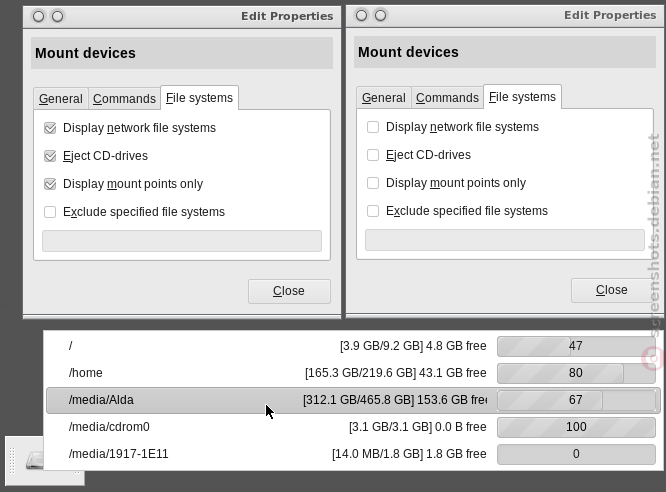Check Display mount points only in right window
Screen dimensions: 666x492
[373, 183]
